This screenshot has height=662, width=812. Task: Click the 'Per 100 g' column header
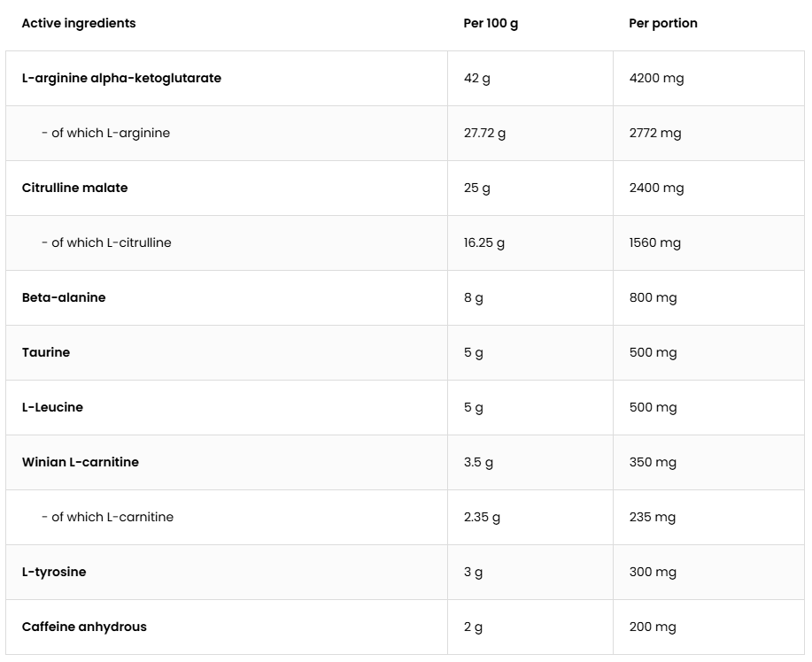click(491, 24)
